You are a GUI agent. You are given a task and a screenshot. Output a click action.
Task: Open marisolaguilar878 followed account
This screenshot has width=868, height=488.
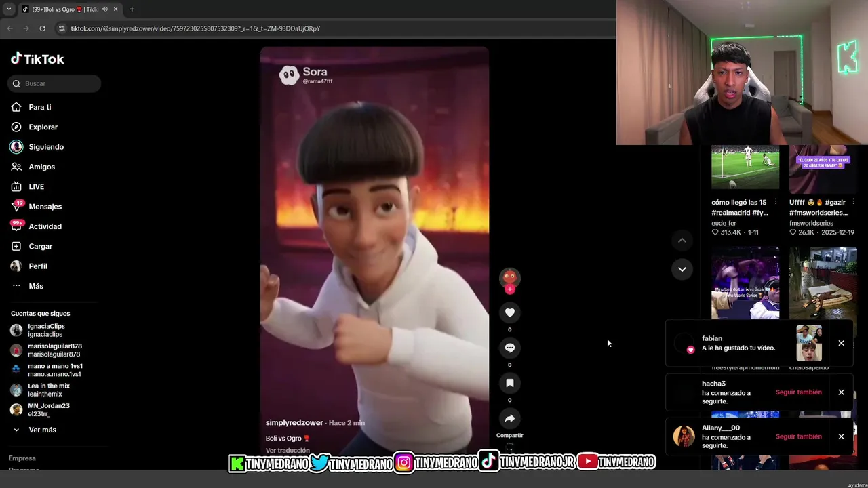[54, 350]
